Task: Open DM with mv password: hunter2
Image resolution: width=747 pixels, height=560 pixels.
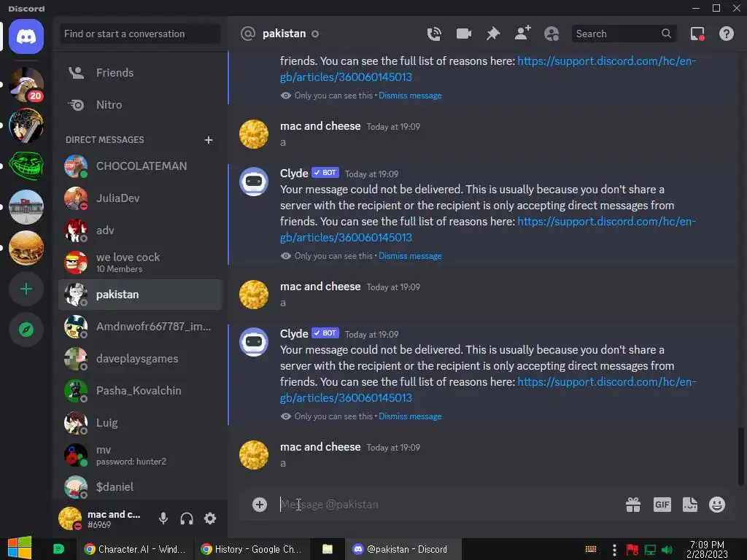Action: 140,455
